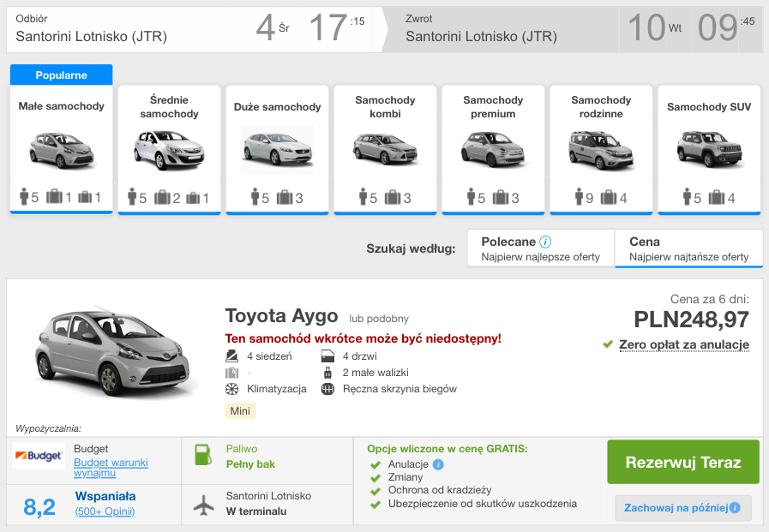
Task: Click the air conditioning snowflake icon
Action: (231, 389)
